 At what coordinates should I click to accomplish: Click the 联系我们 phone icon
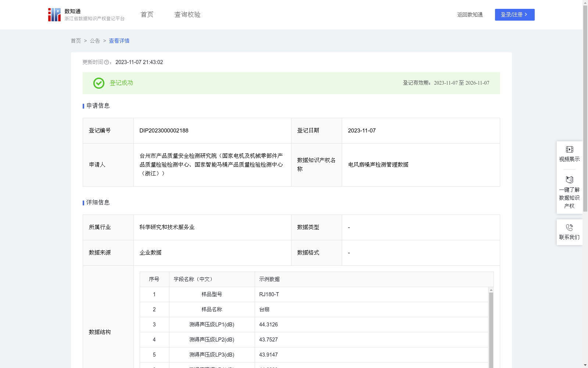[x=569, y=227]
